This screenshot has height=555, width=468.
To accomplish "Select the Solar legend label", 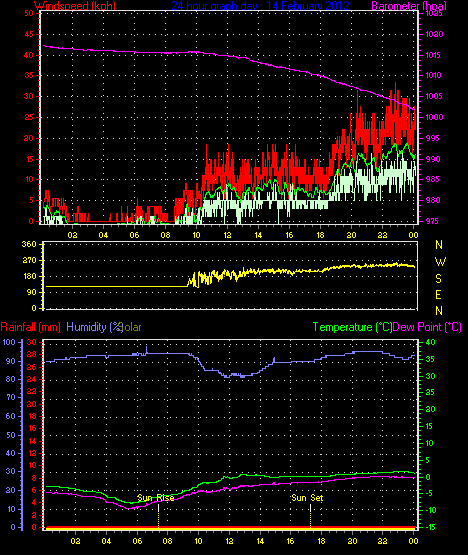I will pyautogui.click(x=131, y=327).
